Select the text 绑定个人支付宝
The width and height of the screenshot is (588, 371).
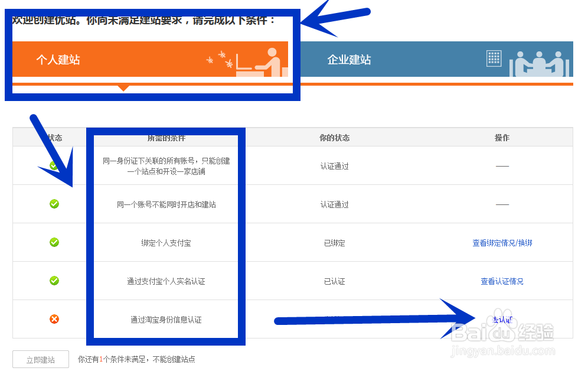pyautogui.click(x=166, y=243)
